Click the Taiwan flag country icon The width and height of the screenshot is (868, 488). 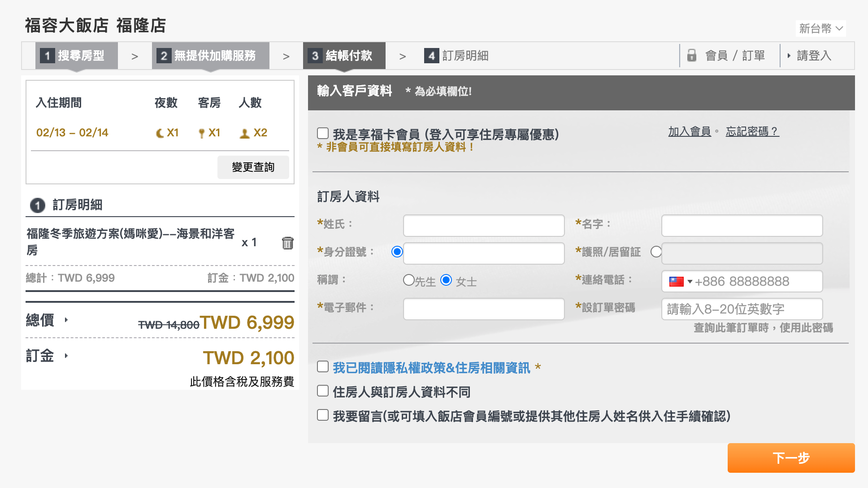[x=676, y=282]
